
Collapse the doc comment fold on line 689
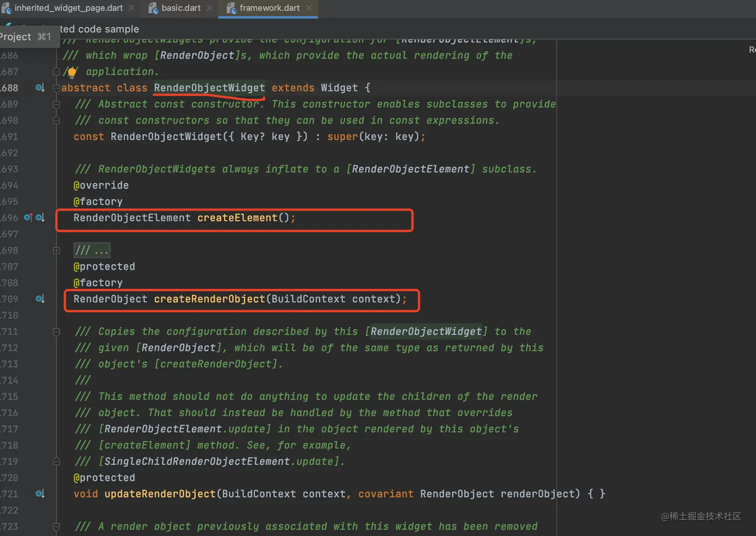[56, 104]
